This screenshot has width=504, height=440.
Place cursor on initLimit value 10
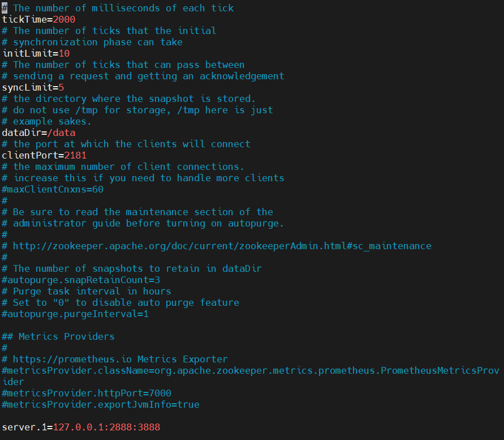coord(64,53)
